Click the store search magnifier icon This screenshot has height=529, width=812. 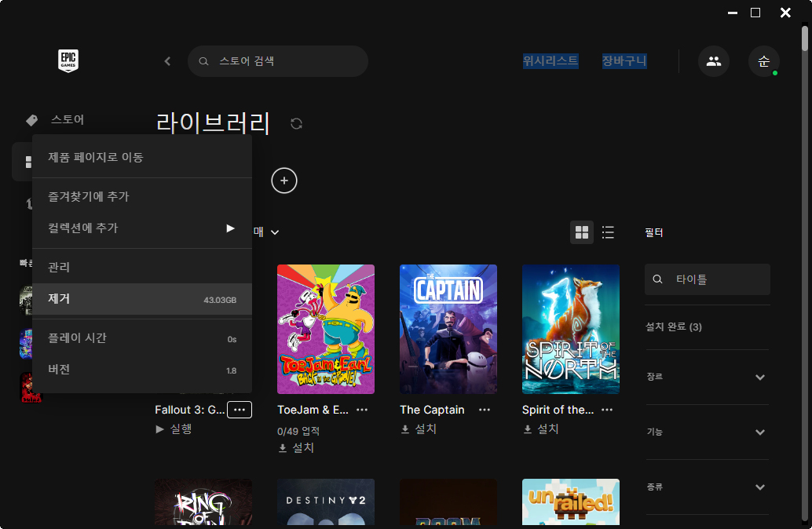pyautogui.click(x=203, y=61)
